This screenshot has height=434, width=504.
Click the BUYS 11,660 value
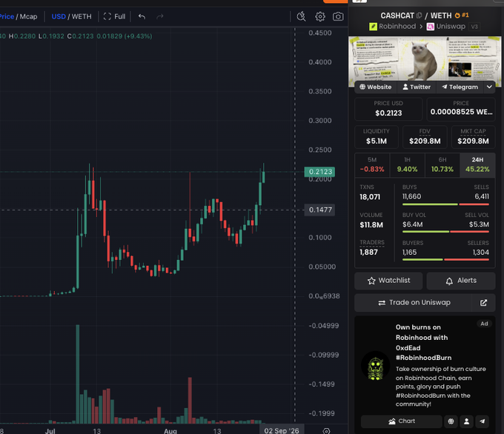pyautogui.click(x=412, y=196)
